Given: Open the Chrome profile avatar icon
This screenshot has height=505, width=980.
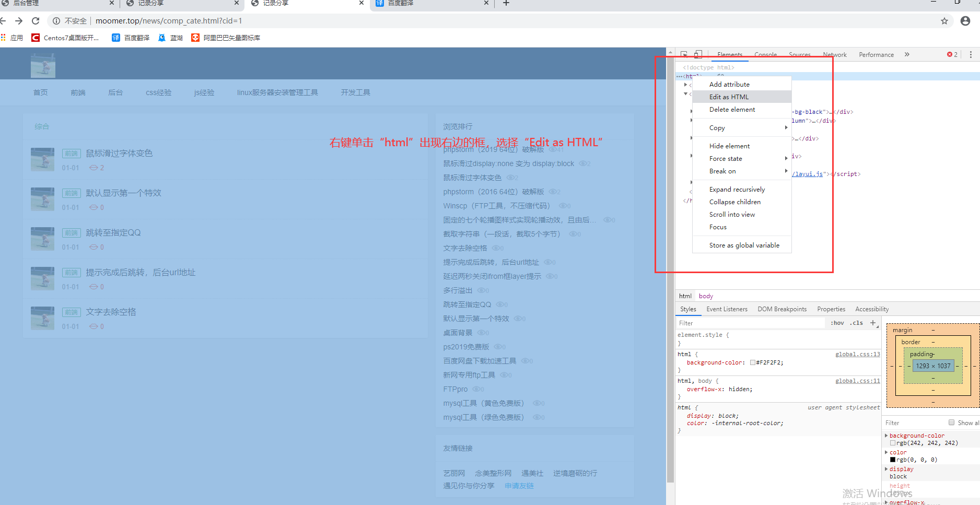Looking at the screenshot, I should coord(965,21).
